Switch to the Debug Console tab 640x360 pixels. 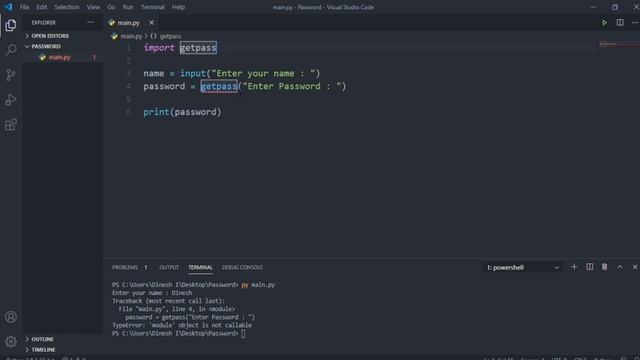[x=242, y=267]
